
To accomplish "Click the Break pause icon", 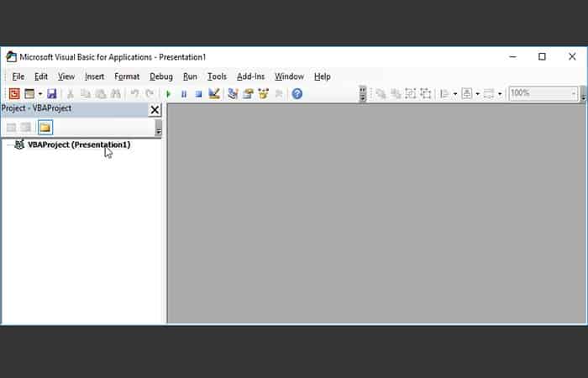I will [x=184, y=94].
